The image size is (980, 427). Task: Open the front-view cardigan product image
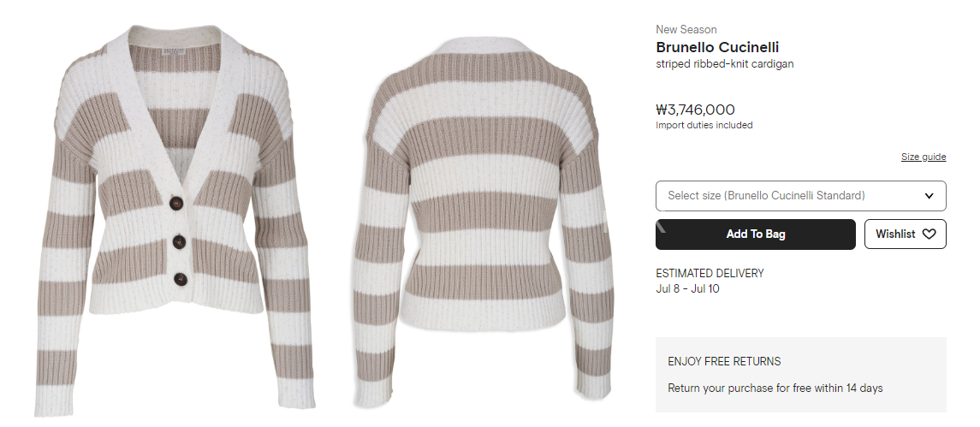click(x=173, y=217)
